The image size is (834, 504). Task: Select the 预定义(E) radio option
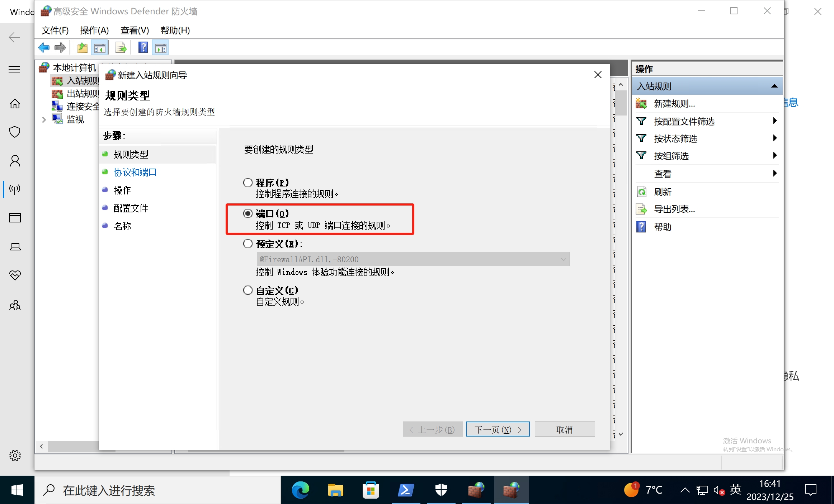pos(248,244)
